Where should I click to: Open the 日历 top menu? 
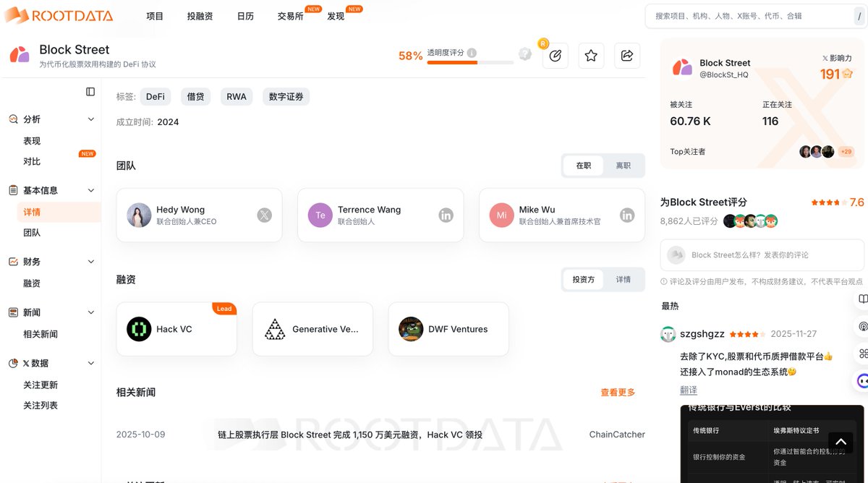click(x=245, y=16)
